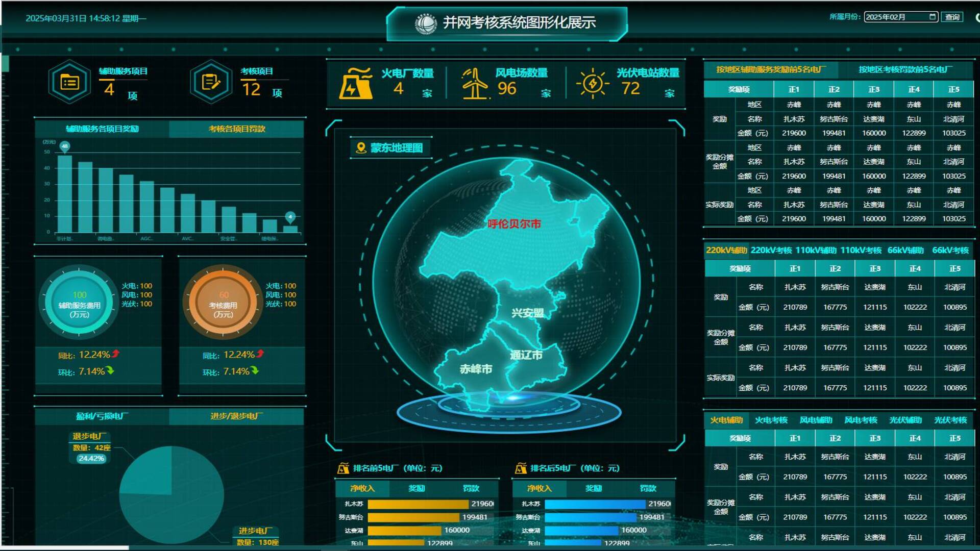Click the 蒙东地理图 location pin icon
This screenshot has height=551, width=980.
(361, 148)
